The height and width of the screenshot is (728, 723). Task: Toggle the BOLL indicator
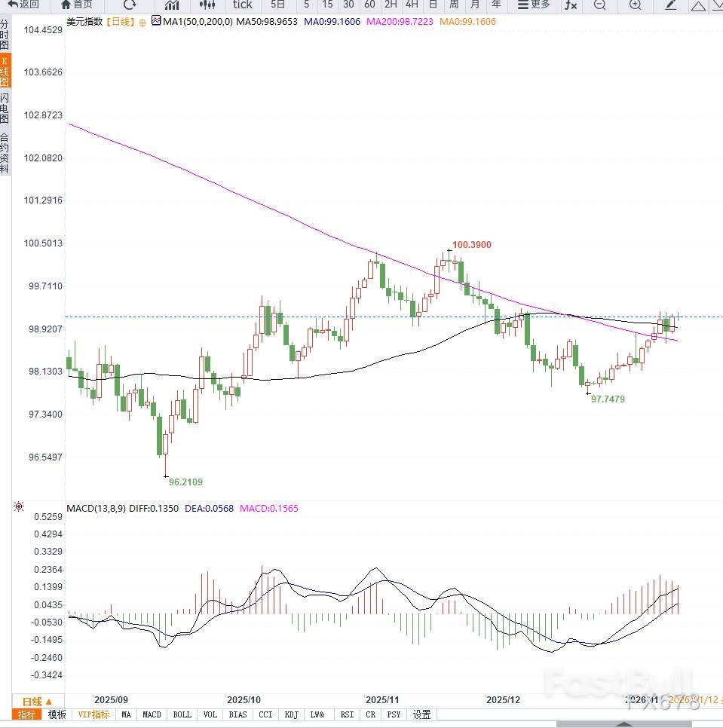coord(182,714)
